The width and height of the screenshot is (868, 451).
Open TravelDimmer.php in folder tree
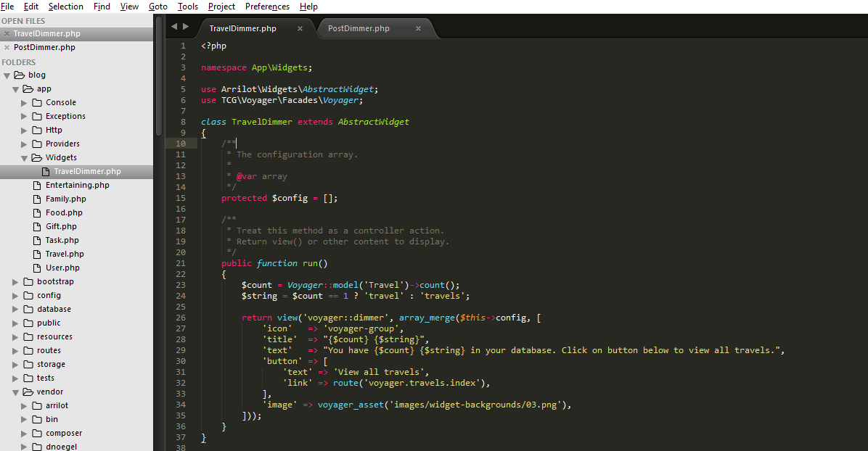click(x=87, y=172)
